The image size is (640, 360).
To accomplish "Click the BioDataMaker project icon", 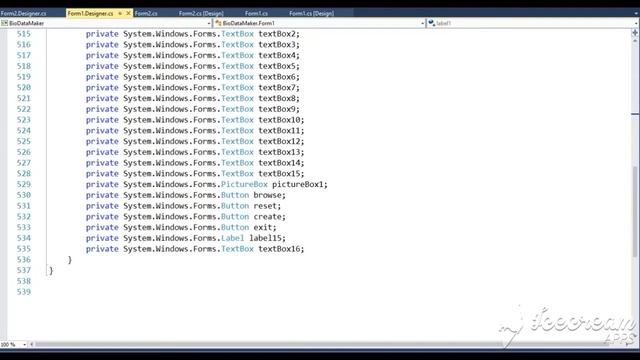I will (x=4, y=23).
